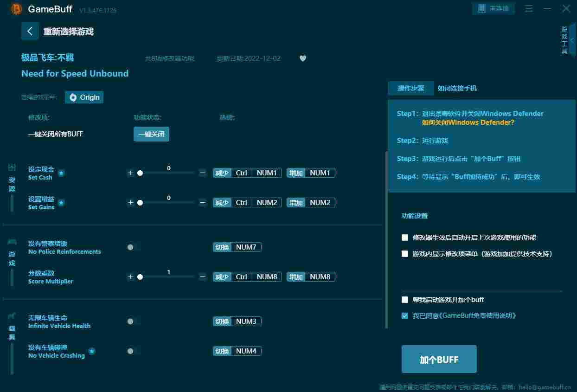Click the Score Multiplier slider handle
The height and width of the screenshot is (392, 577).
point(140,277)
